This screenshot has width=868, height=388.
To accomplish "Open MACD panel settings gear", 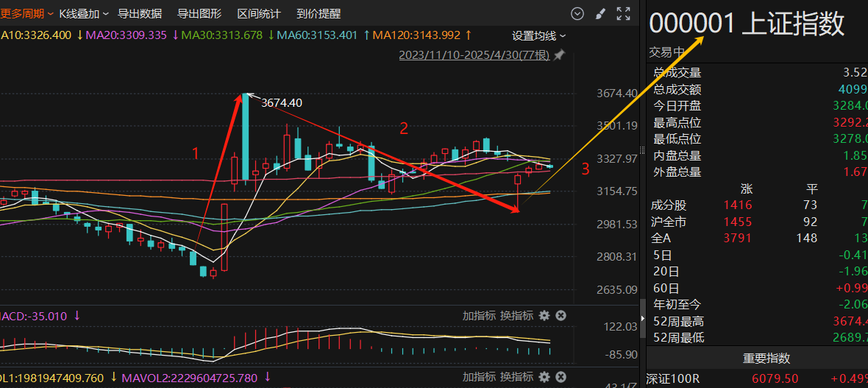I will [544, 315].
